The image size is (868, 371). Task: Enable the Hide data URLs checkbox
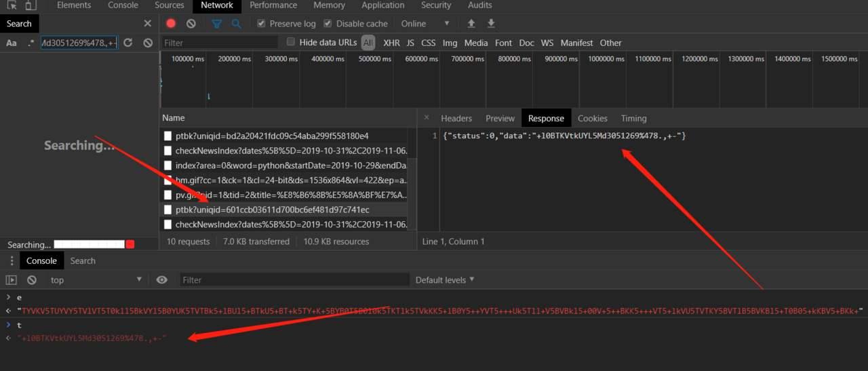(291, 42)
